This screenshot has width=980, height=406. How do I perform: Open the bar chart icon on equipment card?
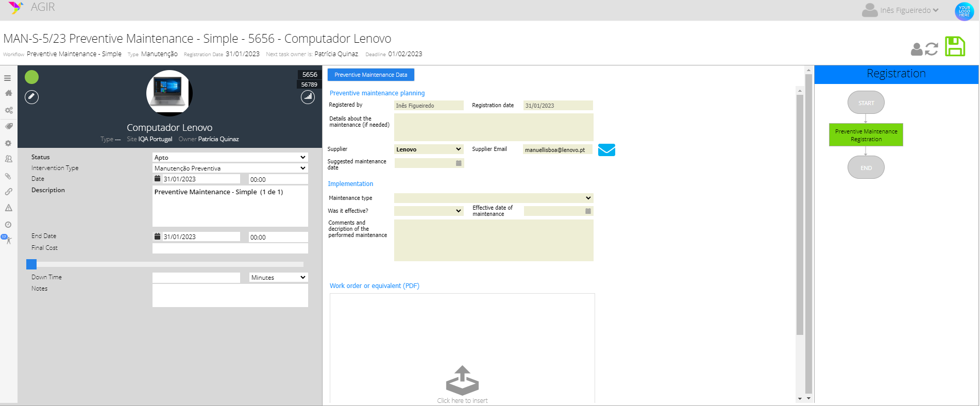tap(308, 97)
